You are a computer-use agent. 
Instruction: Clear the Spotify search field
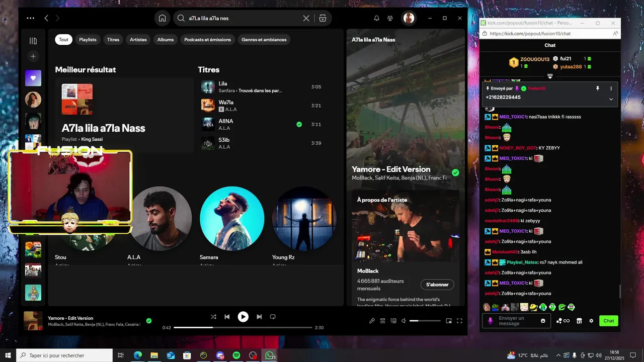tap(306, 18)
